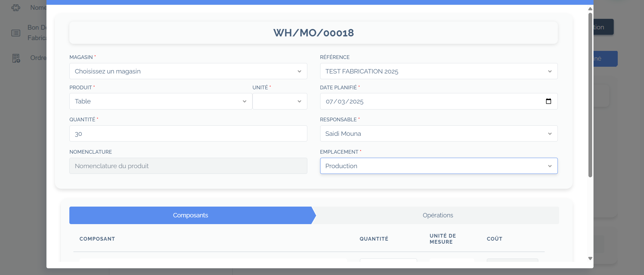This screenshot has width=644, height=275.
Task: Click the EMPLACEMENT field label
Action: click(339, 152)
